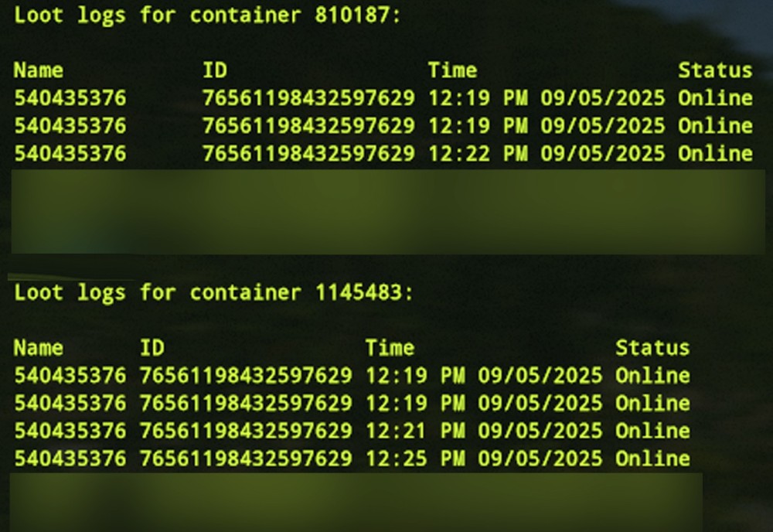
Task: Select Time column header in container 1145483 table
Action: [x=390, y=348]
